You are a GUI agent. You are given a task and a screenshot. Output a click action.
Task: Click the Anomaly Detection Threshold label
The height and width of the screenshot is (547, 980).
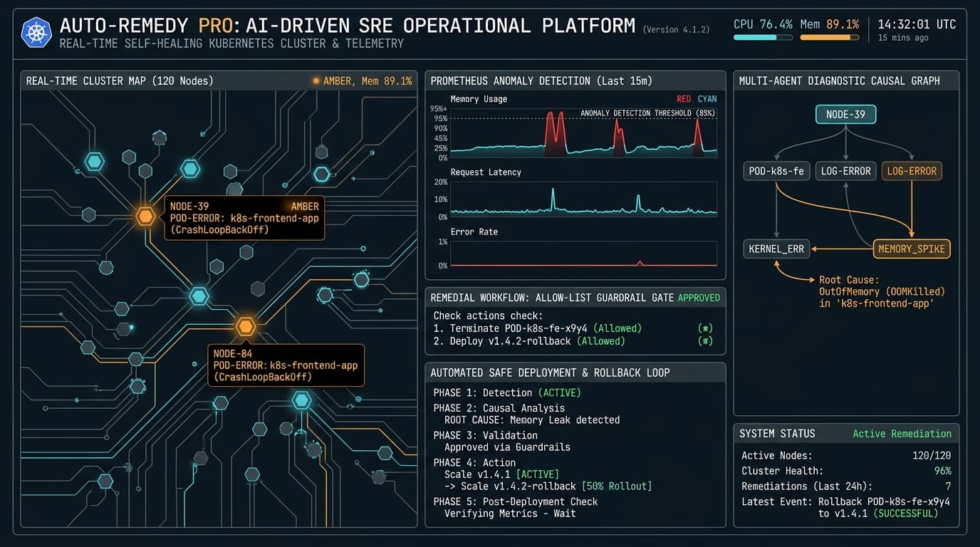pos(647,113)
